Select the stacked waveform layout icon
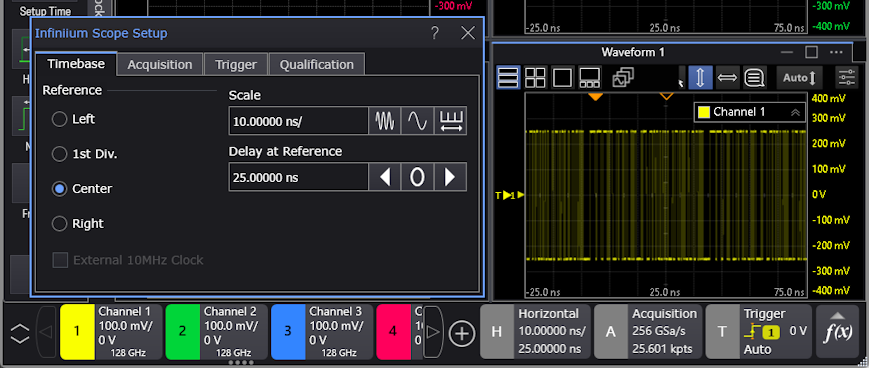This screenshot has width=869, height=368. 508,78
